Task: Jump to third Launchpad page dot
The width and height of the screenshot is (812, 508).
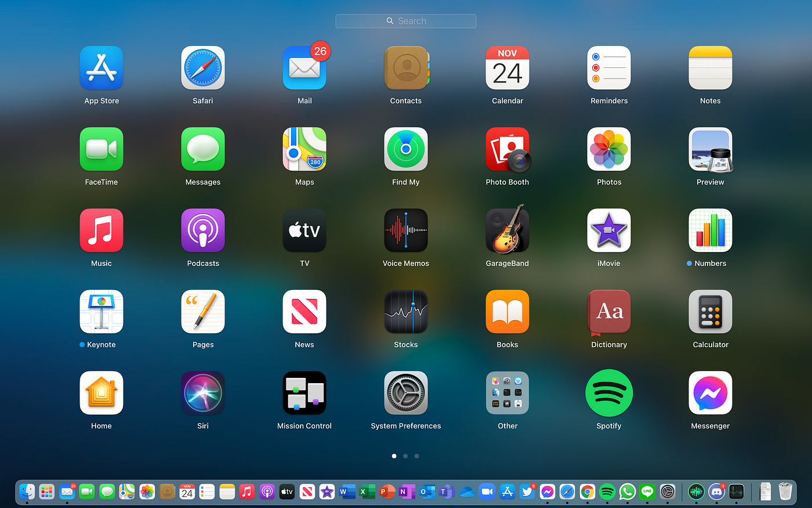Action: 416,456
